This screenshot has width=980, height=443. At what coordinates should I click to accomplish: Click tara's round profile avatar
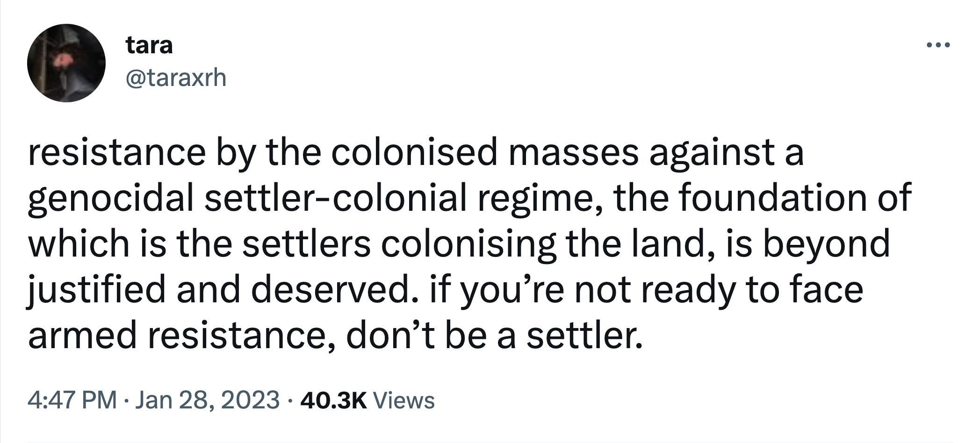pos(66,63)
